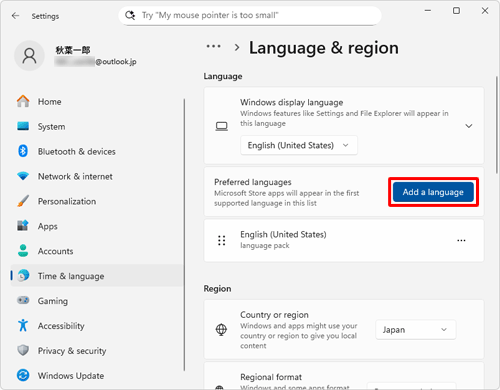Click the System monitor icon

[x=23, y=126]
